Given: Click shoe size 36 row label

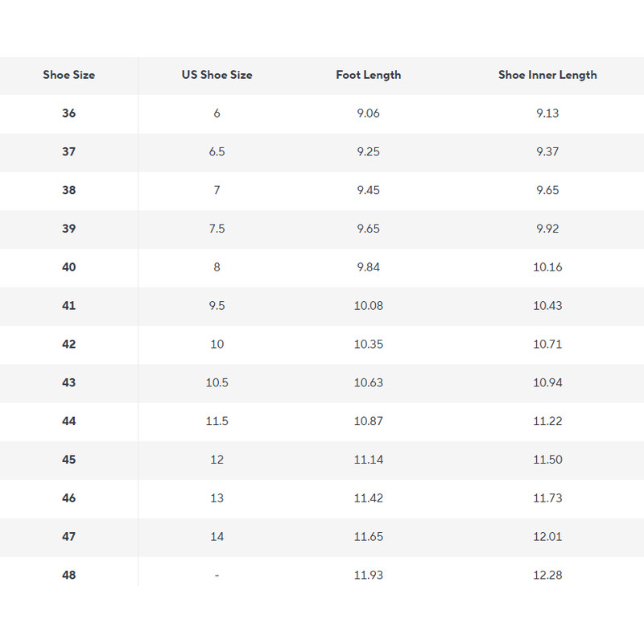Looking at the screenshot, I should [69, 114].
